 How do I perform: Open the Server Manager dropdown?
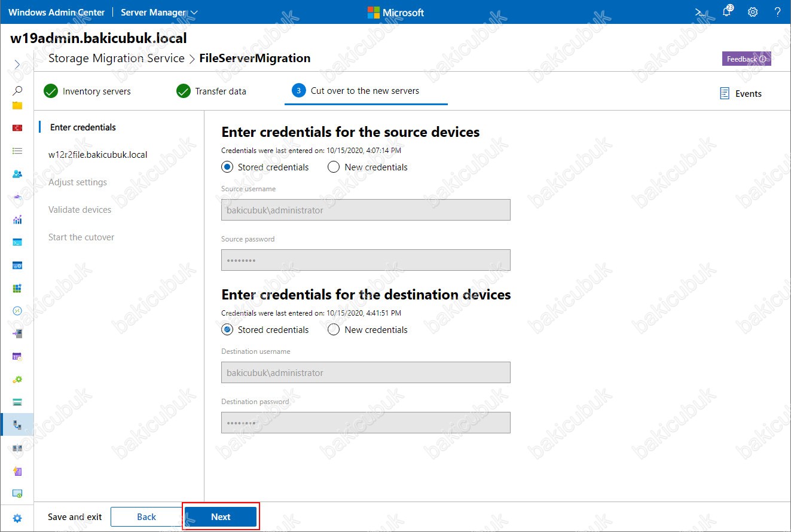pyautogui.click(x=160, y=12)
